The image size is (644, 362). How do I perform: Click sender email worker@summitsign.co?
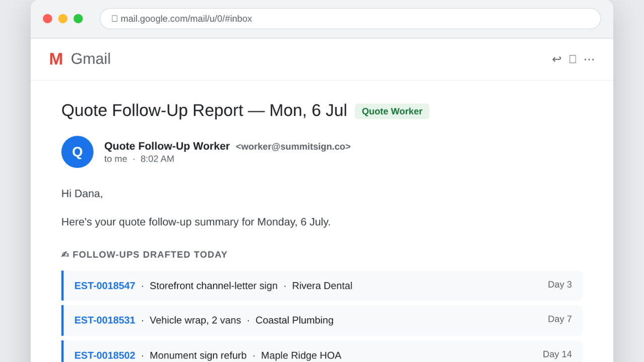[x=293, y=146]
